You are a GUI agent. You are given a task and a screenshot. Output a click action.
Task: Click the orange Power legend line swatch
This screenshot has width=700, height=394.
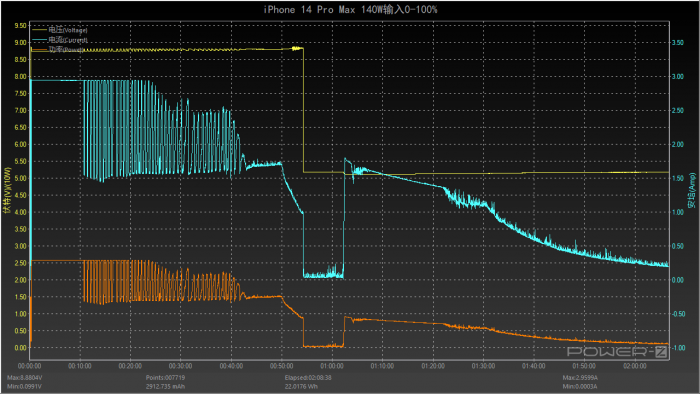(x=39, y=50)
